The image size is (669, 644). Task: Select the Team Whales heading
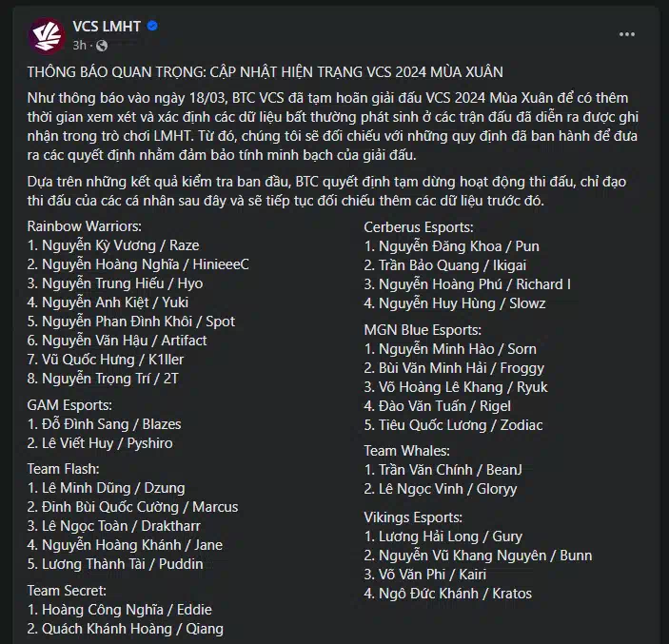pos(406,451)
